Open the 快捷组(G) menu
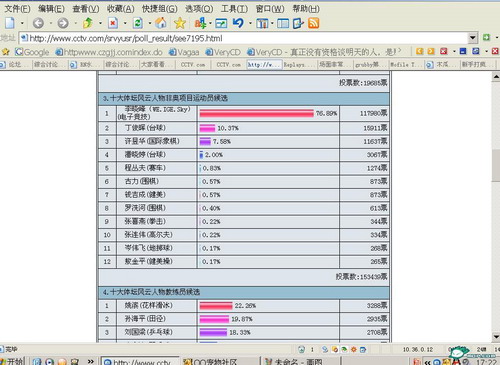 click(x=160, y=8)
